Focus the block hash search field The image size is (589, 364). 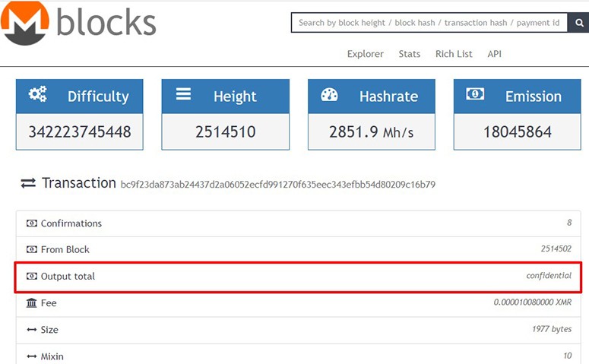coord(429,23)
